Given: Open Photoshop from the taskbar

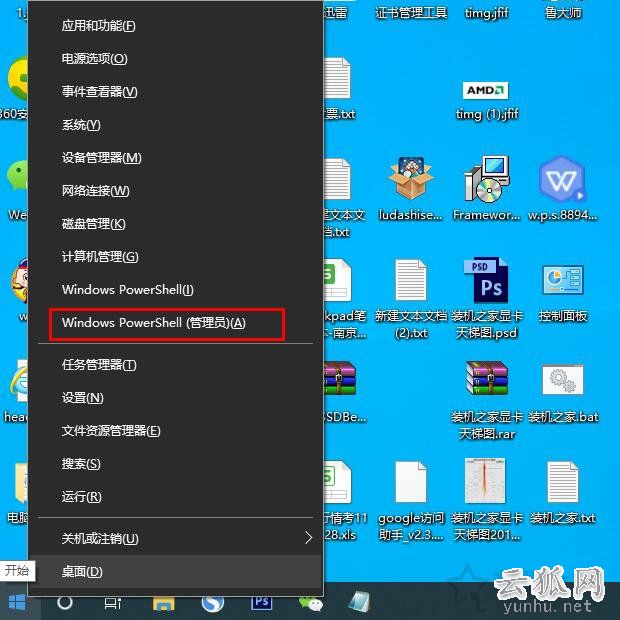Looking at the screenshot, I should click(261, 603).
